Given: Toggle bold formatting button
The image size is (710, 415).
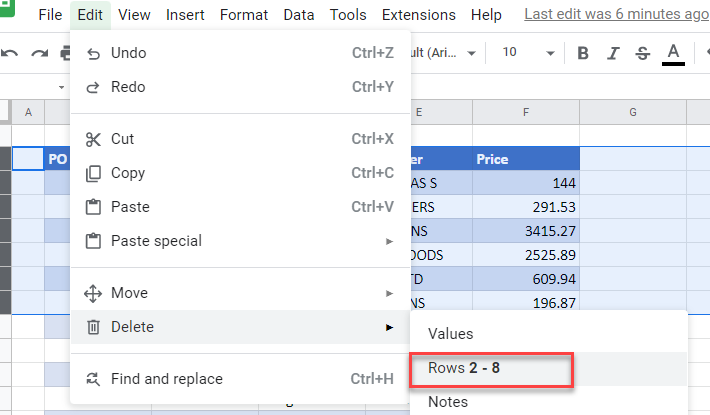Looking at the screenshot, I should [583, 52].
